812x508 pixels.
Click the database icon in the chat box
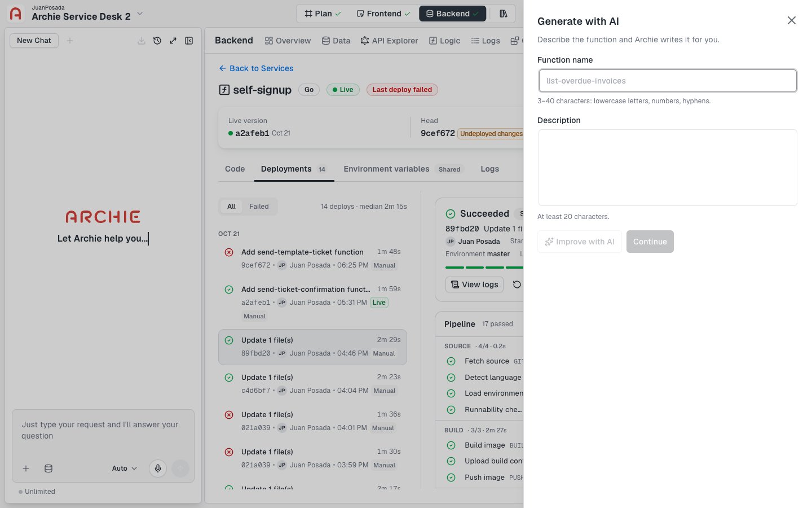click(48, 468)
